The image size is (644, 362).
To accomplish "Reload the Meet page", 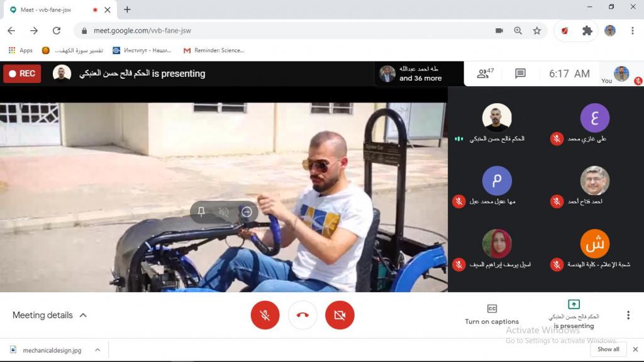I will (57, 30).
